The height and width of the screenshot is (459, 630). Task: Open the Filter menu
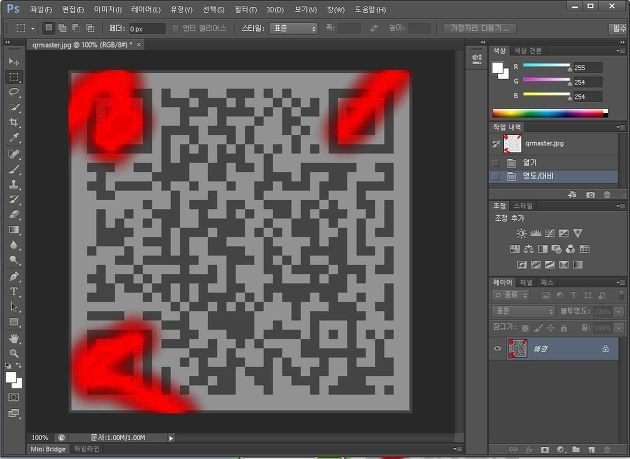(245, 9)
